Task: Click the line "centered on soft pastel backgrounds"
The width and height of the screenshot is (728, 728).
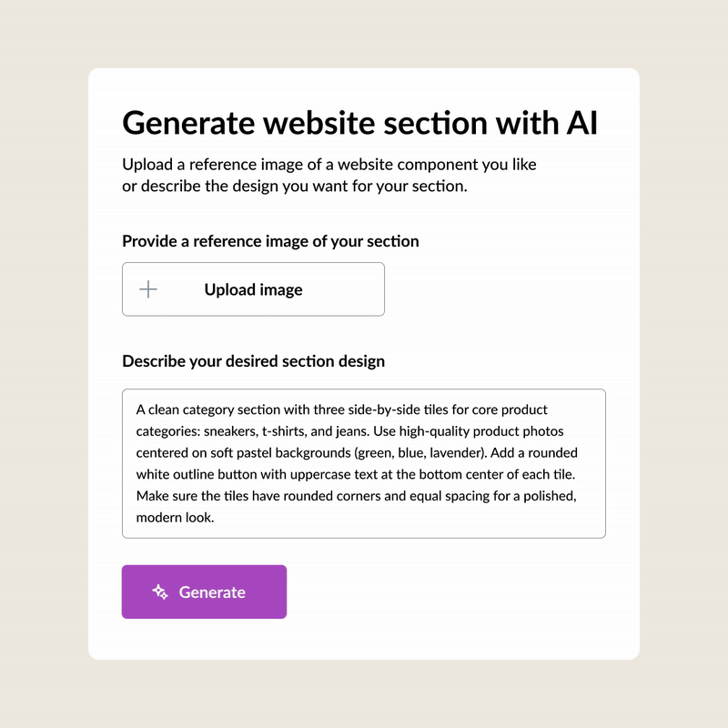Action: click(x=357, y=452)
